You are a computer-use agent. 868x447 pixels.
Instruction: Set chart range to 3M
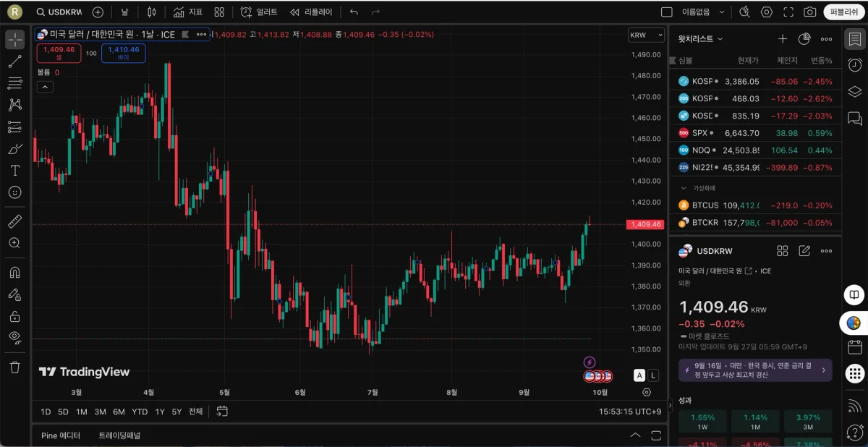point(100,412)
